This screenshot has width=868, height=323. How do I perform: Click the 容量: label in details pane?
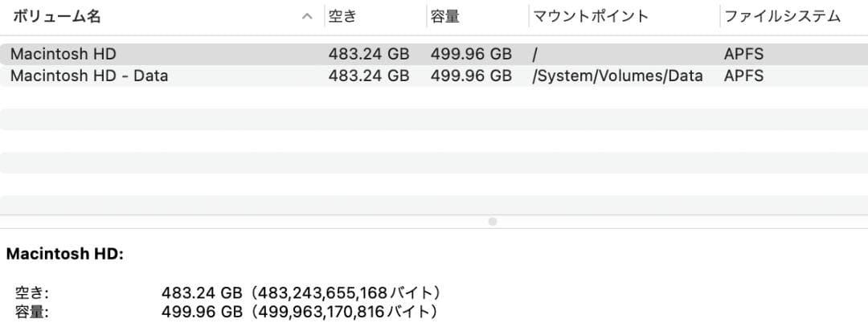click(x=32, y=312)
